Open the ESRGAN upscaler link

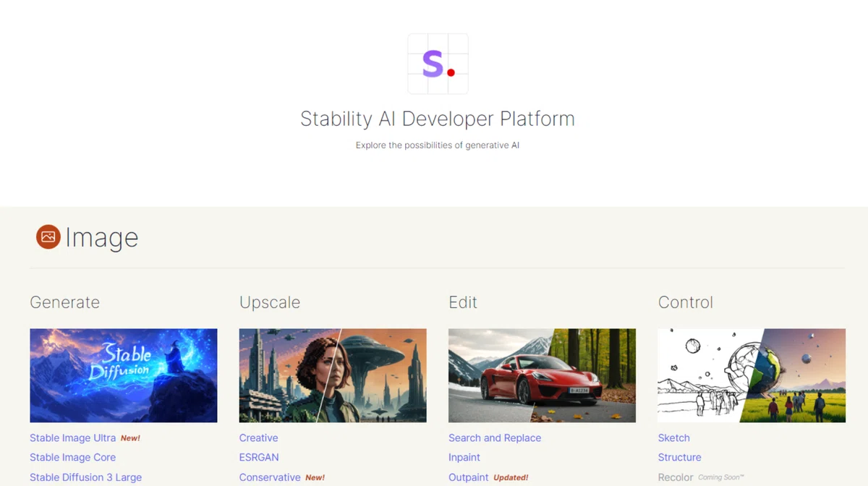pos(259,457)
